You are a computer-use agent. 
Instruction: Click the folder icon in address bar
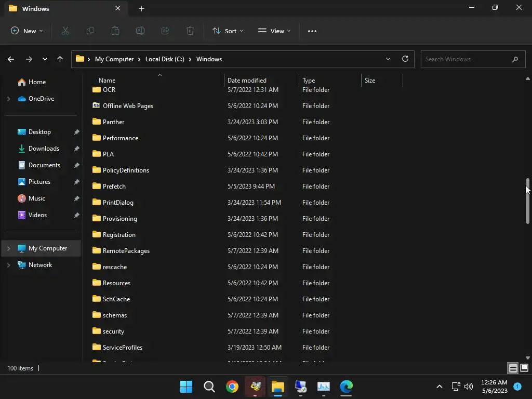tap(79, 59)
